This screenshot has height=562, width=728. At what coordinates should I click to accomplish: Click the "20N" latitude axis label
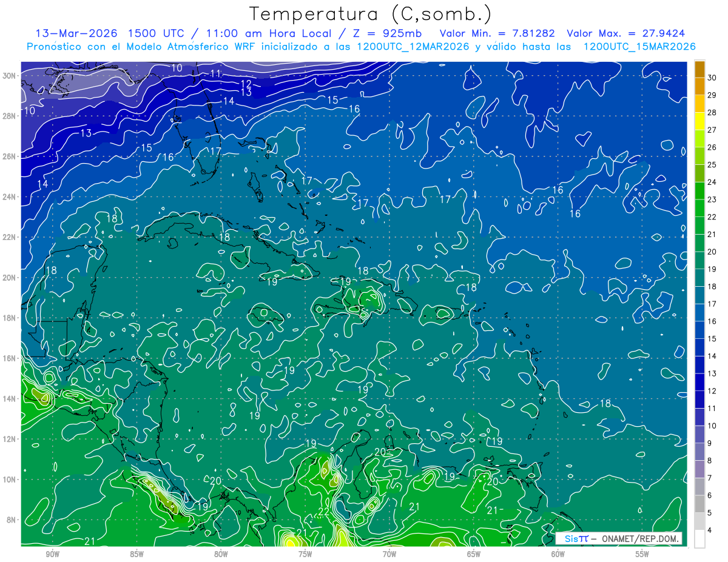(8, 278)
